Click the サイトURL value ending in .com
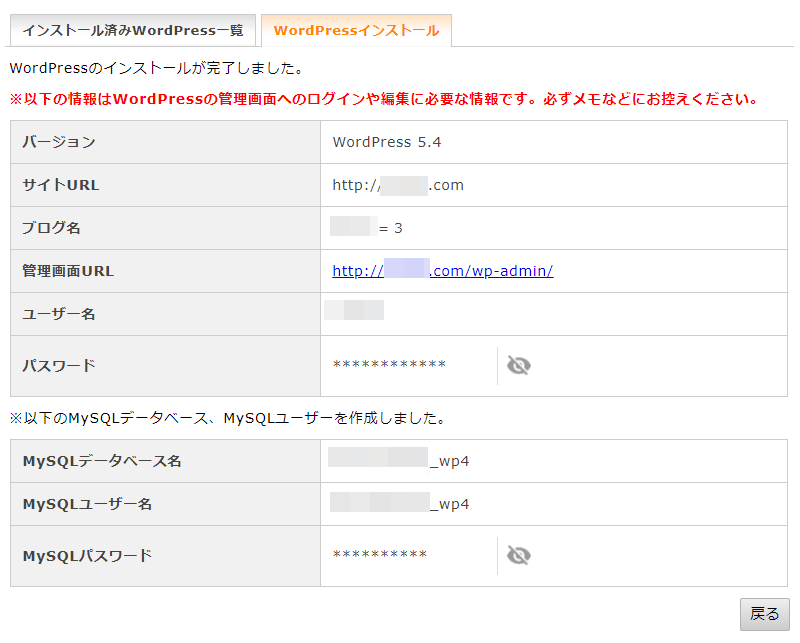 tap(398, 185)
